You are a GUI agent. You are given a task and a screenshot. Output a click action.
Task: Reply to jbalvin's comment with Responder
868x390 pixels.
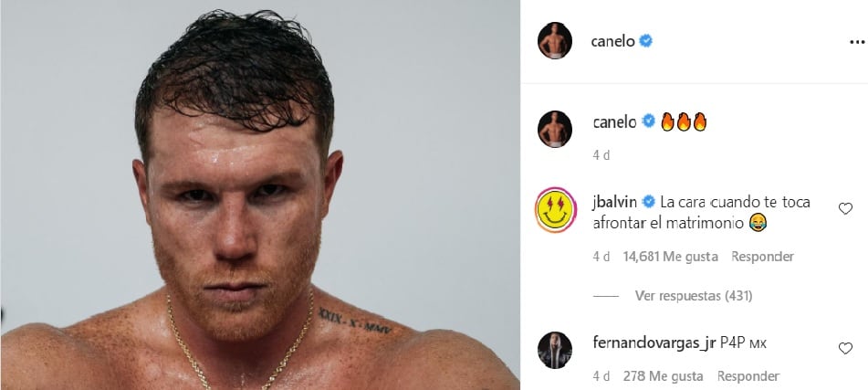[762, 257]
